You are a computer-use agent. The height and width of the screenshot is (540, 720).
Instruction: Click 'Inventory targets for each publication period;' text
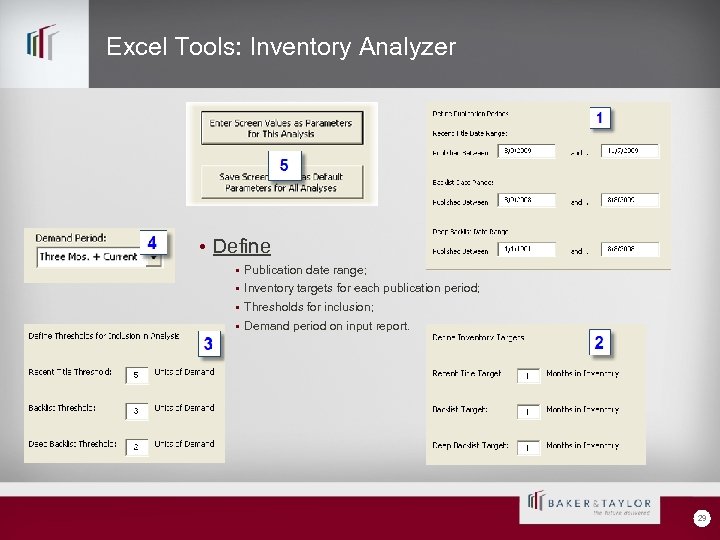361,288
